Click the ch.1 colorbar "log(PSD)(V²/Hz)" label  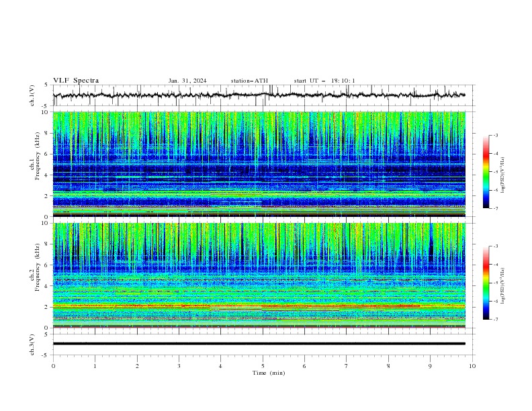(502, 175)
